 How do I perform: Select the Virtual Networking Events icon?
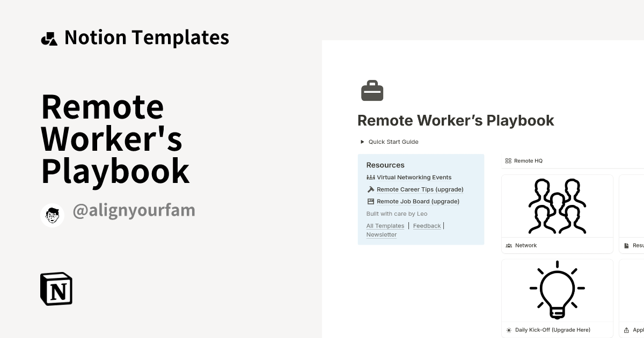[x=370, y=177]
